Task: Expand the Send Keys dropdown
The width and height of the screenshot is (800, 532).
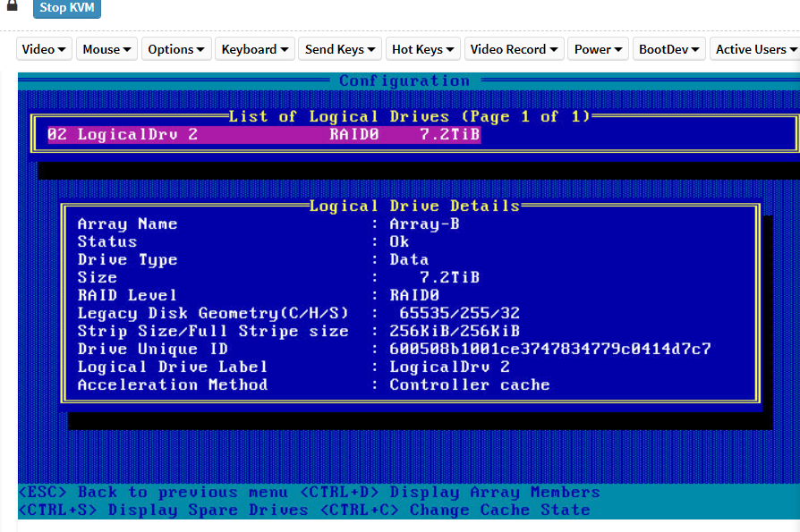Action: point(340,49)
